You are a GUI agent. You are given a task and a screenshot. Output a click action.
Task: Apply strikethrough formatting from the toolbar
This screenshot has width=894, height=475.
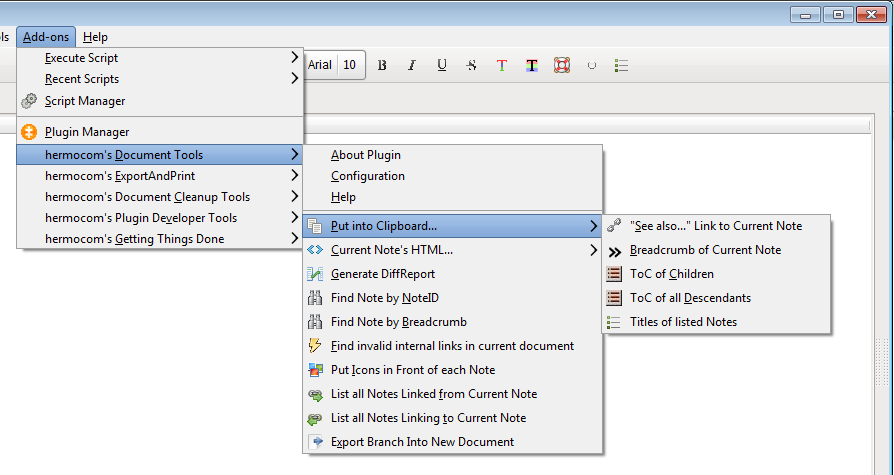point(472,65)
